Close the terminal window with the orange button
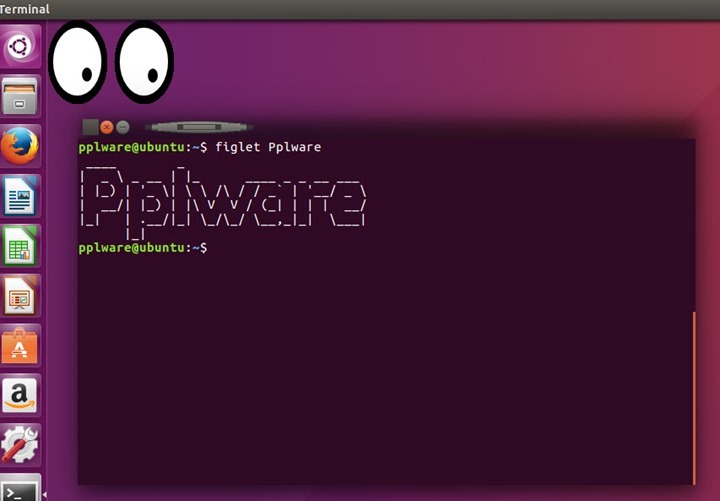The width and height of the screenshot is (720, 501). (107, 127)
